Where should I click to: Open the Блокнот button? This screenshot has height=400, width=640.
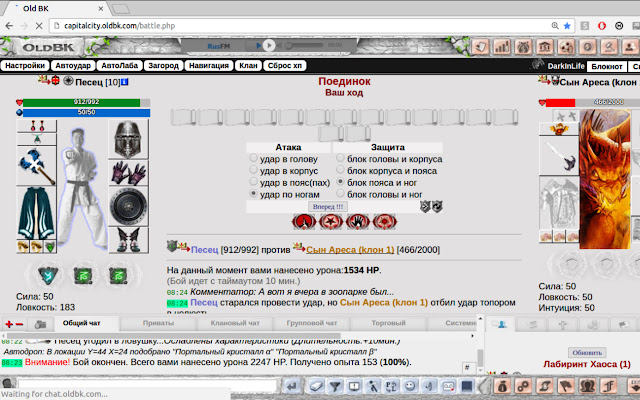coord(607,66)
